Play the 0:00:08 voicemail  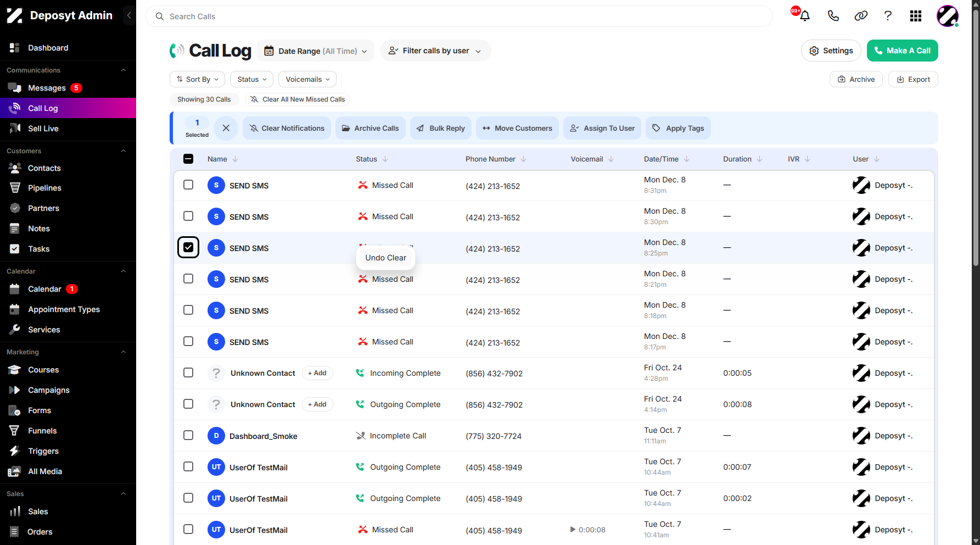click(x=573, y=530)
